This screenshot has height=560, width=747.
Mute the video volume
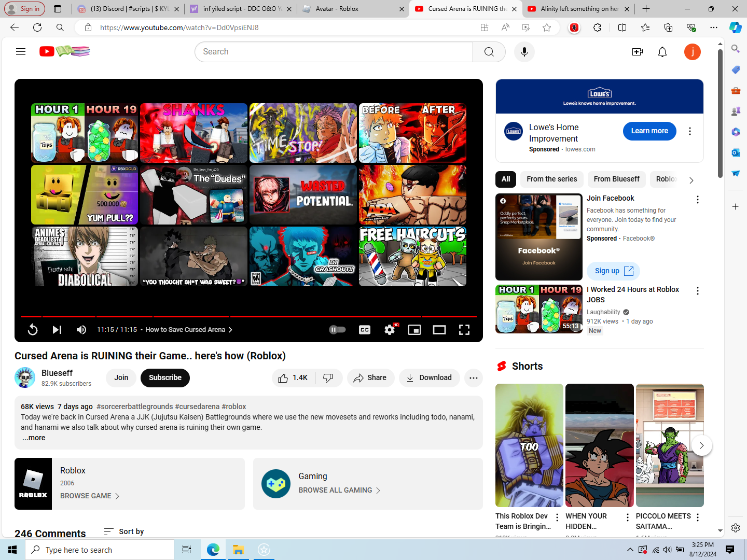81,330
